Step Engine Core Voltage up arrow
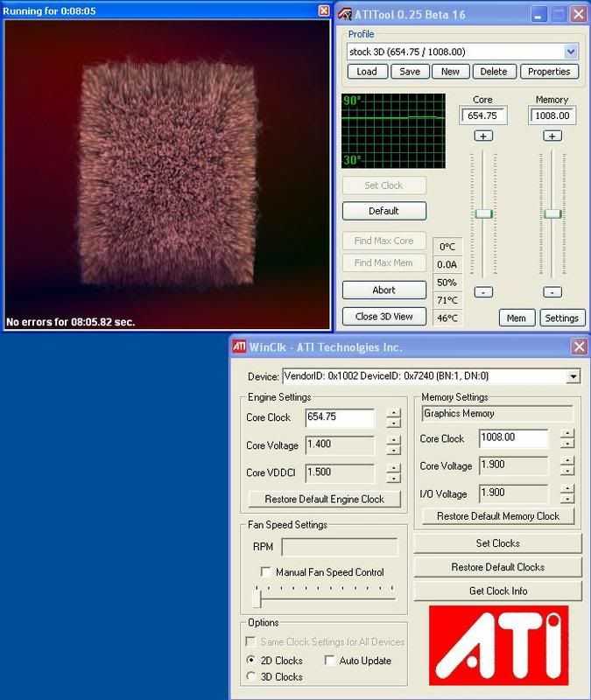591x700 pixels. pyautogui.click(x=393, y=440)
